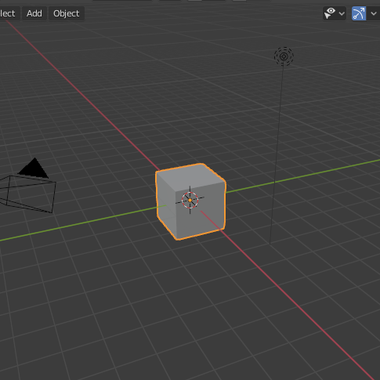Select the camera wireframe object
Screen dimensions: 380x380
point(28,193)
